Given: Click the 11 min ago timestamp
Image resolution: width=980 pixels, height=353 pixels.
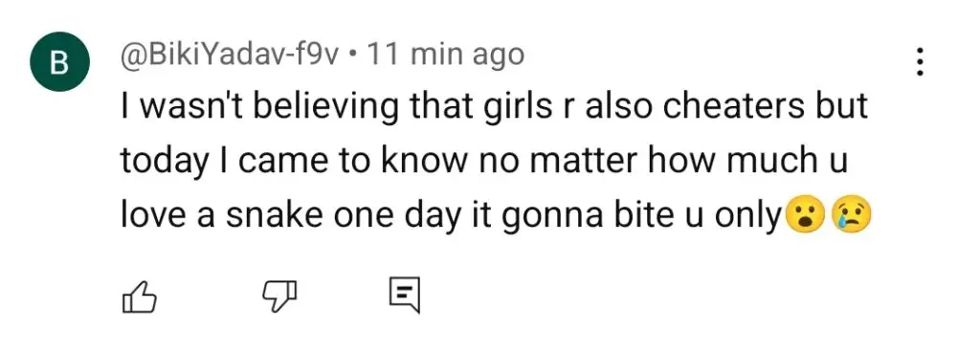Looking at the screenshot, I should [x=444, y=56].
